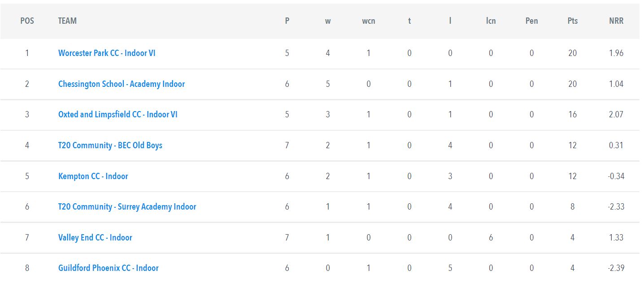Viewport: 644px width, 283px height.
Task: Open Chessington School - Academy Indoor team link
Action: [x=122, y=84]
